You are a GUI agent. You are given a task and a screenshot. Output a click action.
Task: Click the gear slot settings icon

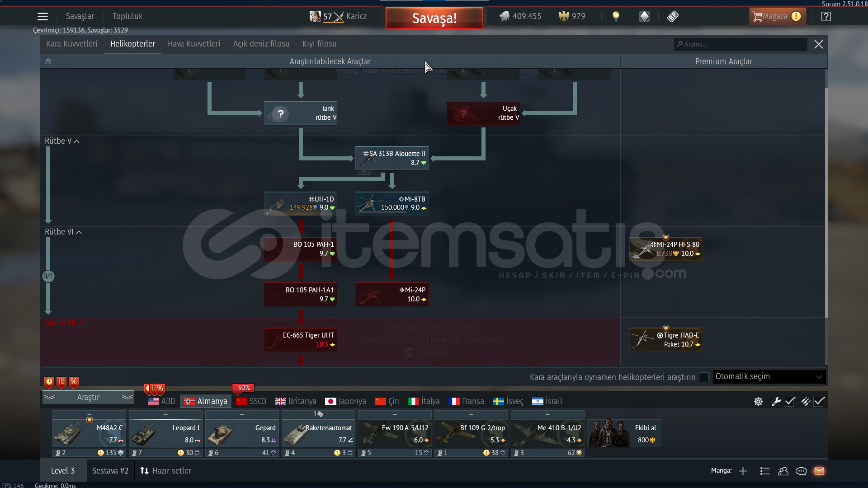758,401
